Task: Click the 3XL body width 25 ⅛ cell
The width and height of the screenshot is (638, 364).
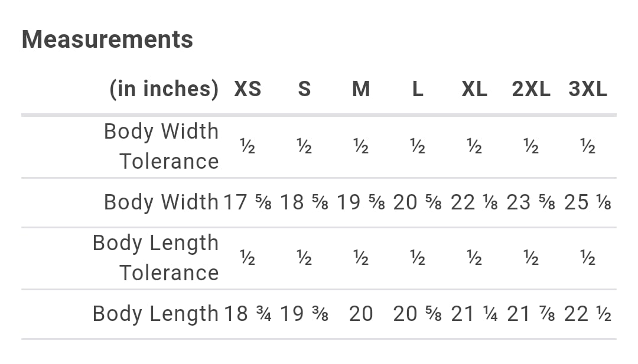Action: pyautogui.click(x=588, y=202)
